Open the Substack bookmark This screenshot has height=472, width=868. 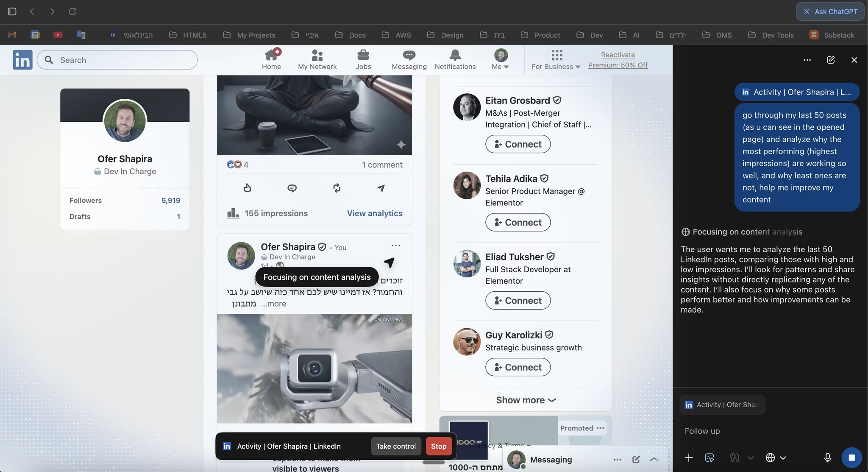[x=832, y=35]
